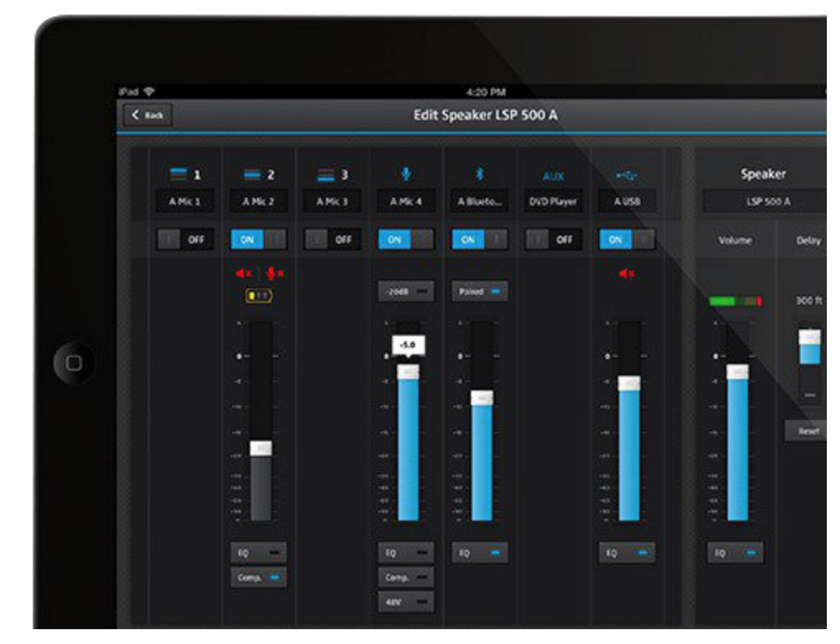Viewport: 840px width, 644px height.
Task: Turn on the DVD Player AUX channel
Action: point(554,240)
